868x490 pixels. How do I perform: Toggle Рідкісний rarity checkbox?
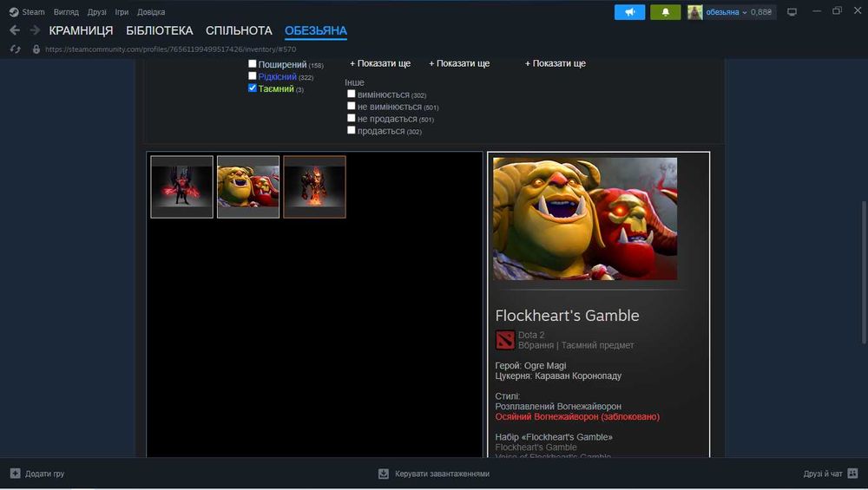click(253, 75)
